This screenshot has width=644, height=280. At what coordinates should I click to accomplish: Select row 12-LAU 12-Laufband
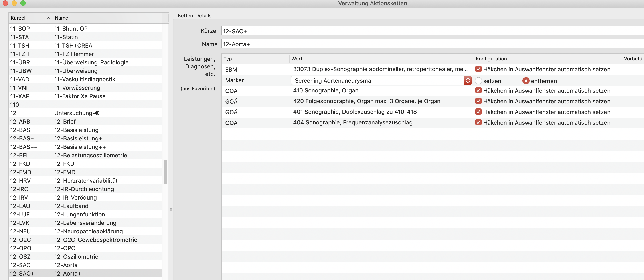85,206
